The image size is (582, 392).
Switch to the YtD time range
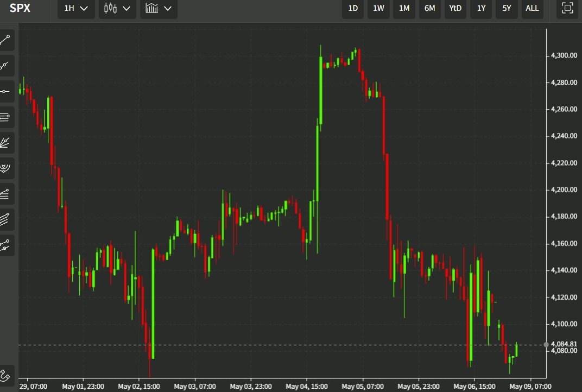coord(455,8)
